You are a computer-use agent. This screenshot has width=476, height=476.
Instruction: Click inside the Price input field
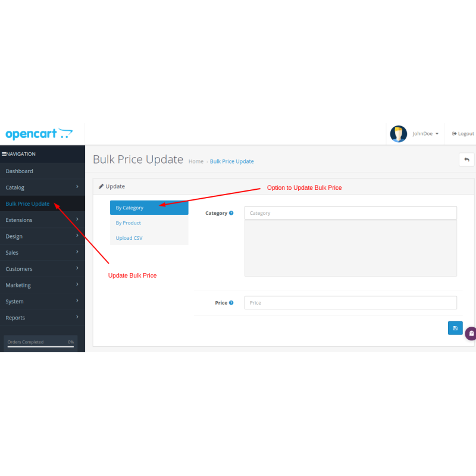350,303
